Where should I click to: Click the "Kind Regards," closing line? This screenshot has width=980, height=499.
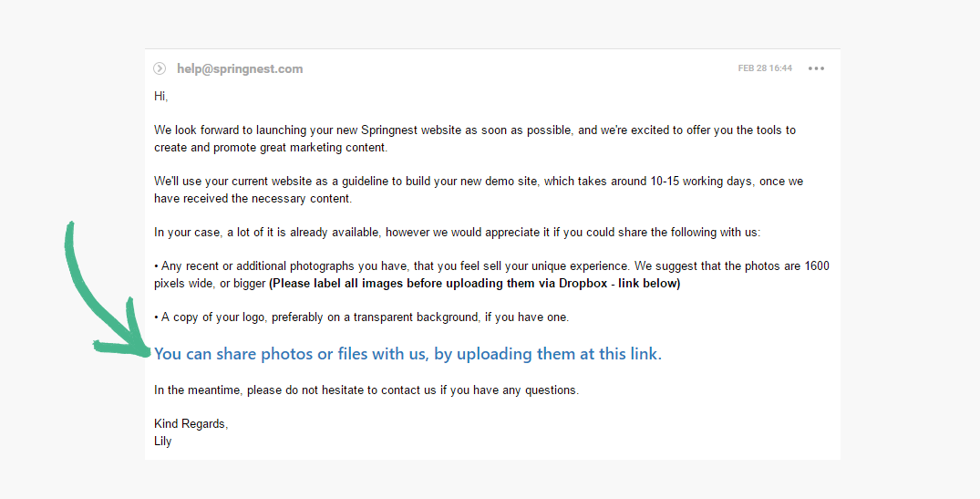point(191,424)
